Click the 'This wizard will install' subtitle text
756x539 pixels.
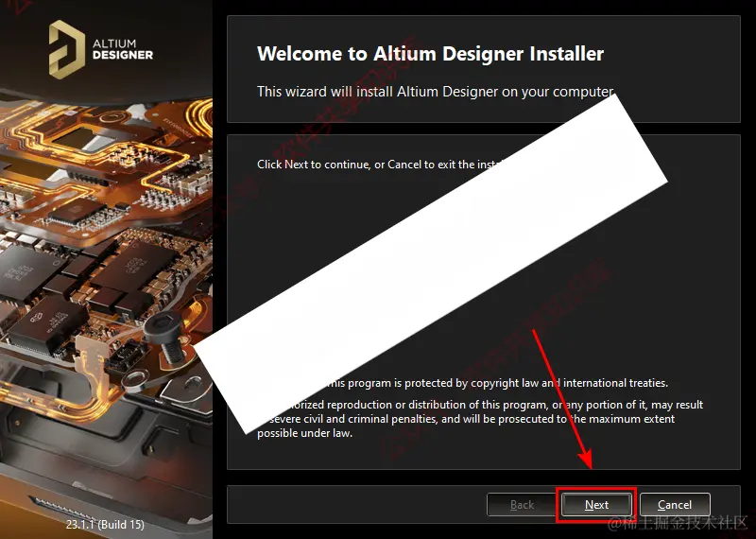[435, 91]
